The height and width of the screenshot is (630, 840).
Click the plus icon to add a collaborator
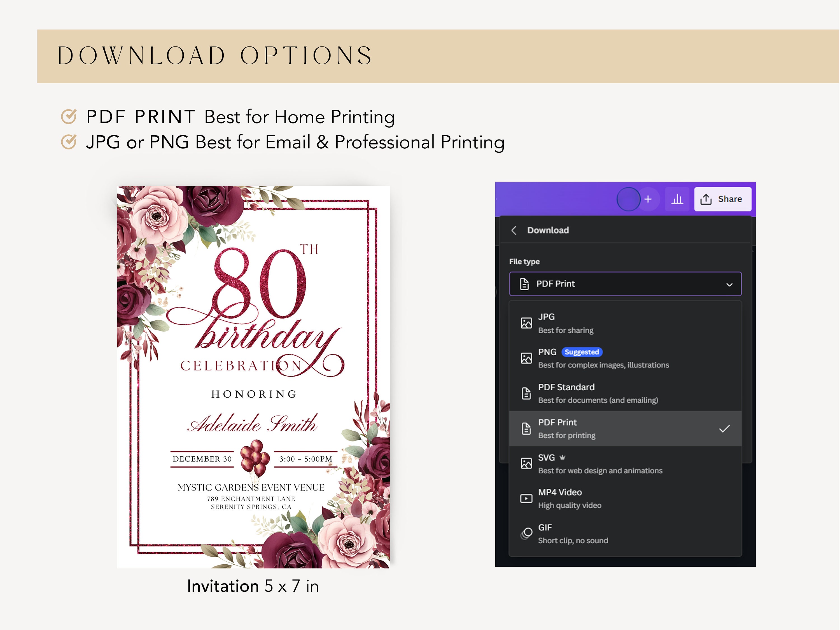tap(648, 199)
